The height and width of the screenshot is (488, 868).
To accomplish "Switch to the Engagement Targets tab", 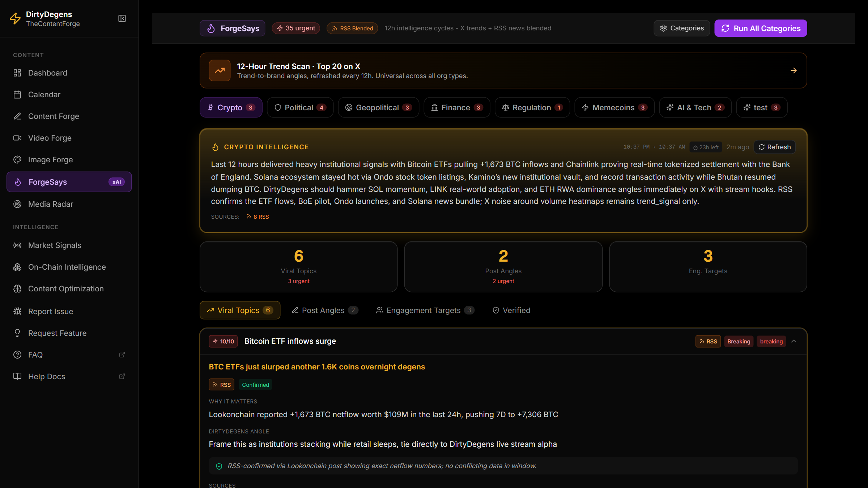I will (x=425, y=310).
